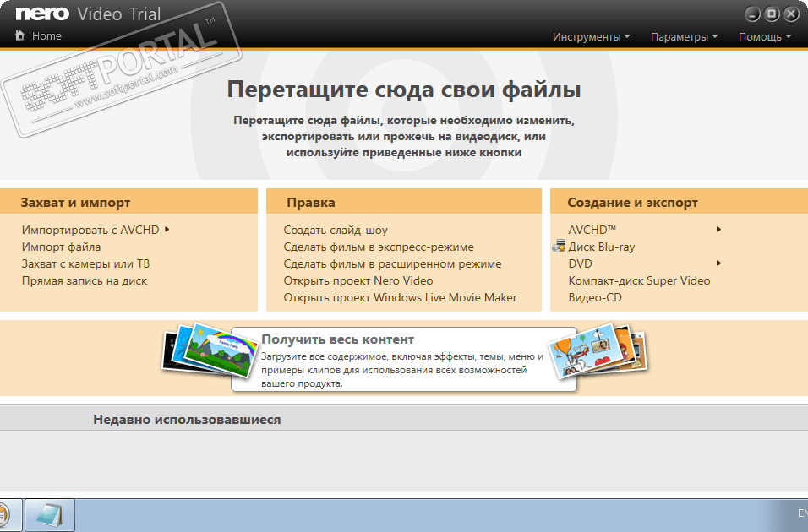Viewport: 808px width, 532px height.
Task: Maximize the Nero Video window
Action: (772, 14)
